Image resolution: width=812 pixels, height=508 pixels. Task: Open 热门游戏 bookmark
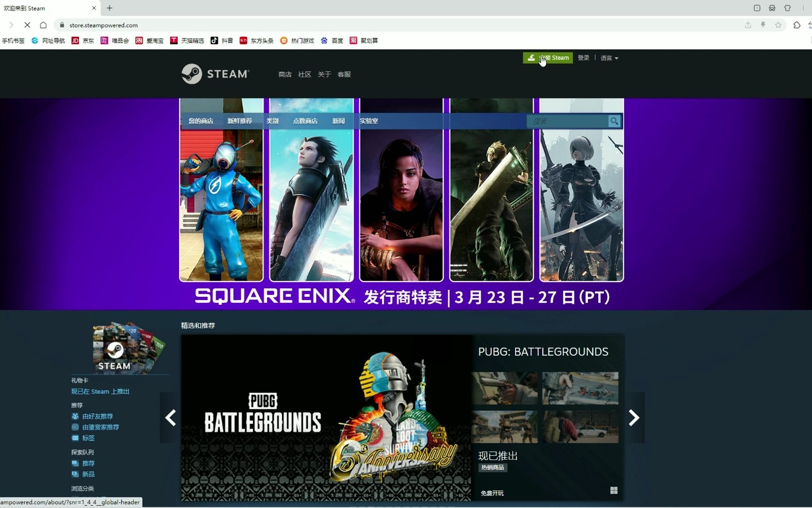[x=297, y=40]
